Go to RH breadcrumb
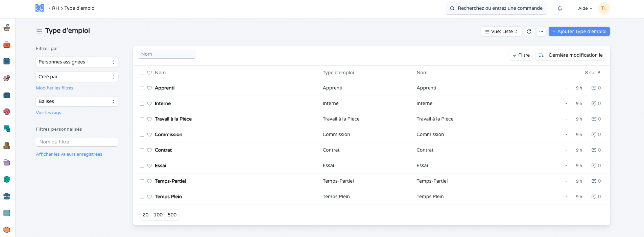This screenshot has height=237, width=644. tap(55, 8)
